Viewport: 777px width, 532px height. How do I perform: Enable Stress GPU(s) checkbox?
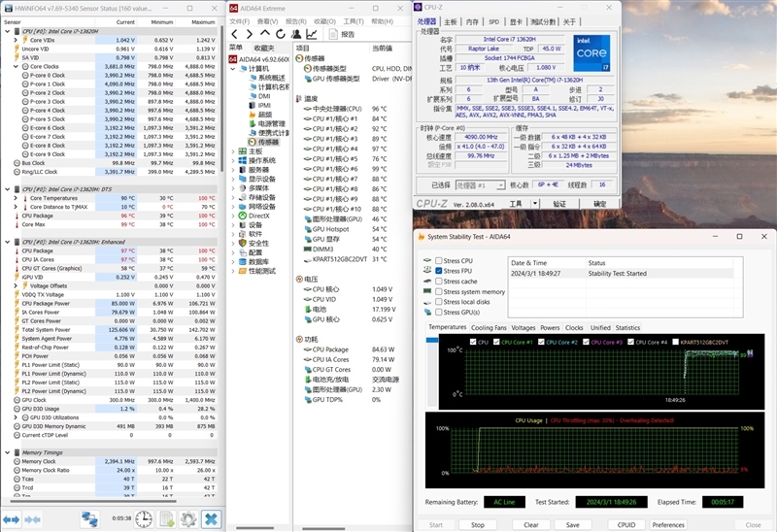pyautogui.click(x=439, y=312)
